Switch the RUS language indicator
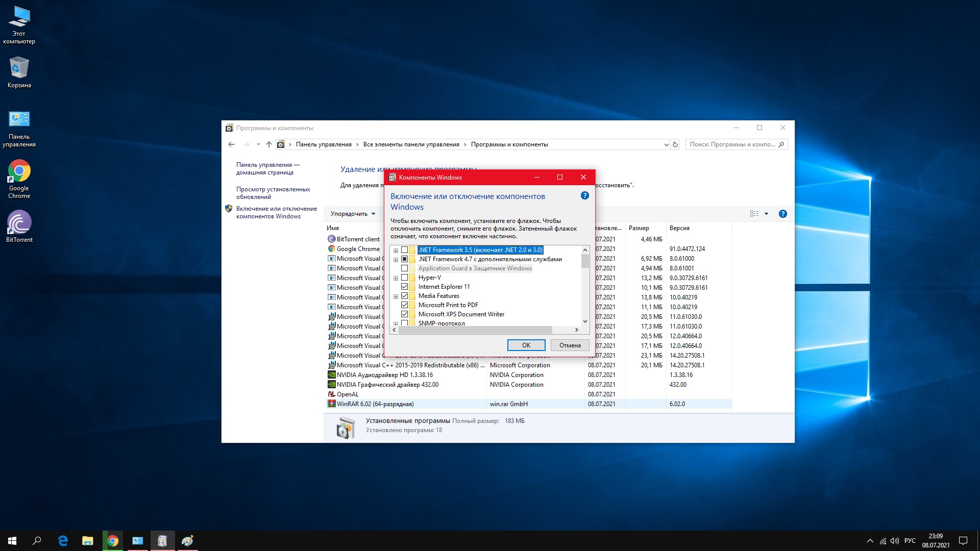The height and width of the screenshot is (551, 980). pos(910,541)
